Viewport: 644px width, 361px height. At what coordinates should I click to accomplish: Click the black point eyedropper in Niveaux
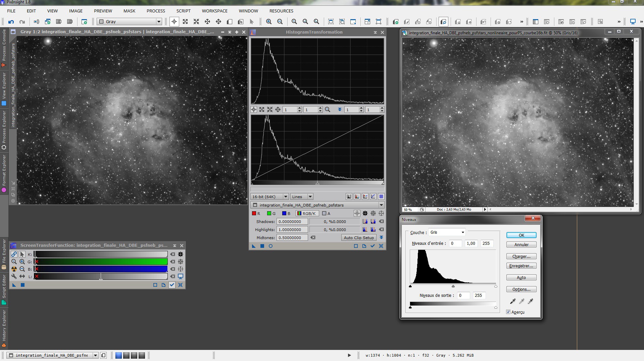point(512,301)
